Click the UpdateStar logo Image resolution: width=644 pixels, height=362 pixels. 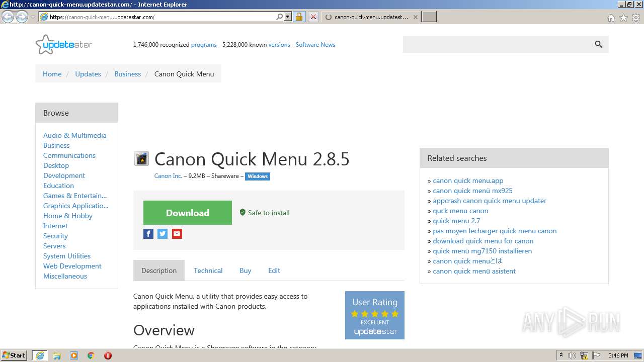(x=64, y=45)
